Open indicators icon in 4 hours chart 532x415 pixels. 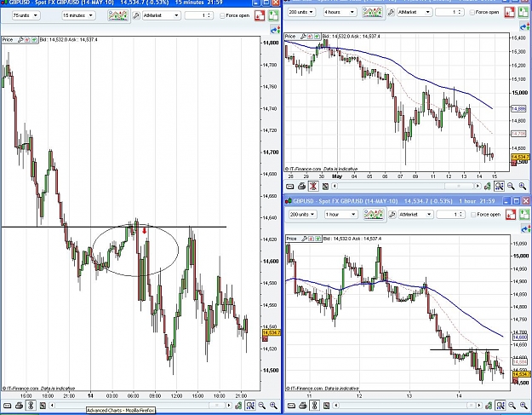pyautogui.click(x=373, y=12)
